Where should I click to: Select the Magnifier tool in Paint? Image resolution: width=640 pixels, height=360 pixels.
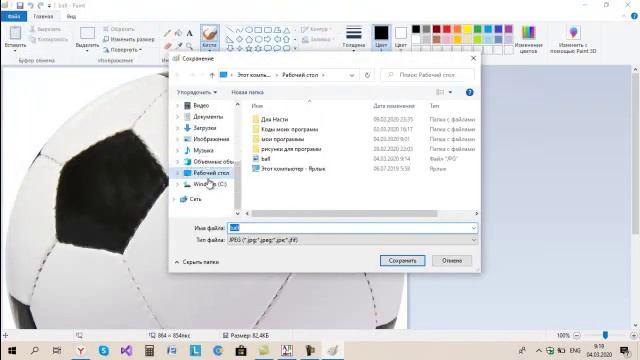coord(189,46)
